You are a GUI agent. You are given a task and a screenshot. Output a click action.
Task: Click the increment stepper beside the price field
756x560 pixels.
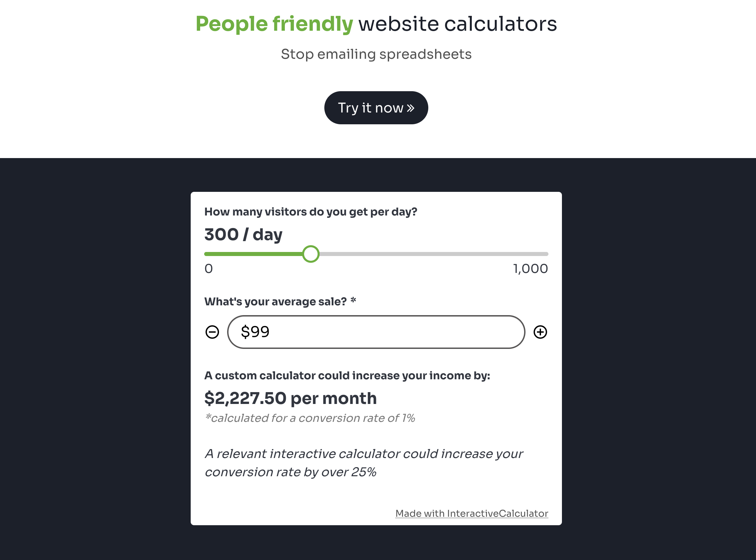coord(540,332)
